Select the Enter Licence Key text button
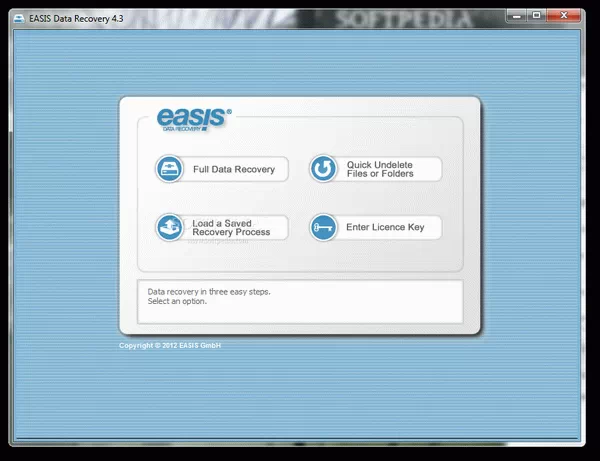Viewport: 600px width, 461px height. (385, 227)
